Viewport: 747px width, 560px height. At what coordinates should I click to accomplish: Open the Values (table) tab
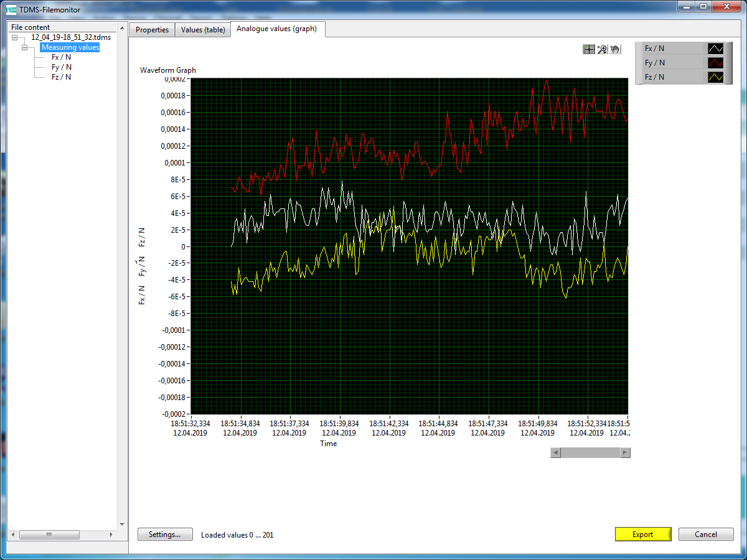[203, 30]
